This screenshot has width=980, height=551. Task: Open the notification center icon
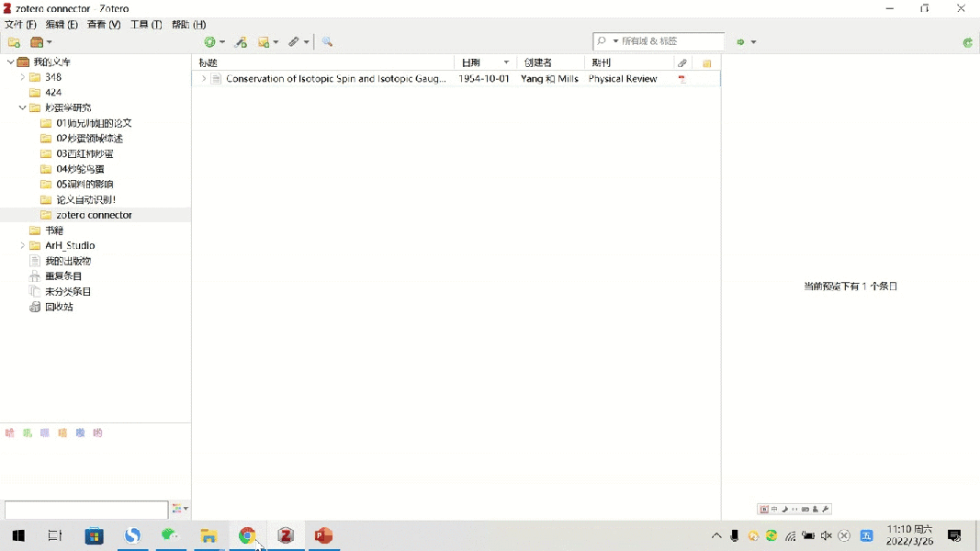tap(953, 535)
